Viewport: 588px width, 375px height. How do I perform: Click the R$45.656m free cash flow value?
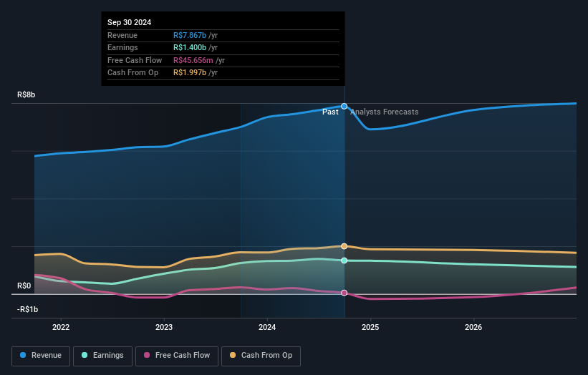tap(193, 60)
